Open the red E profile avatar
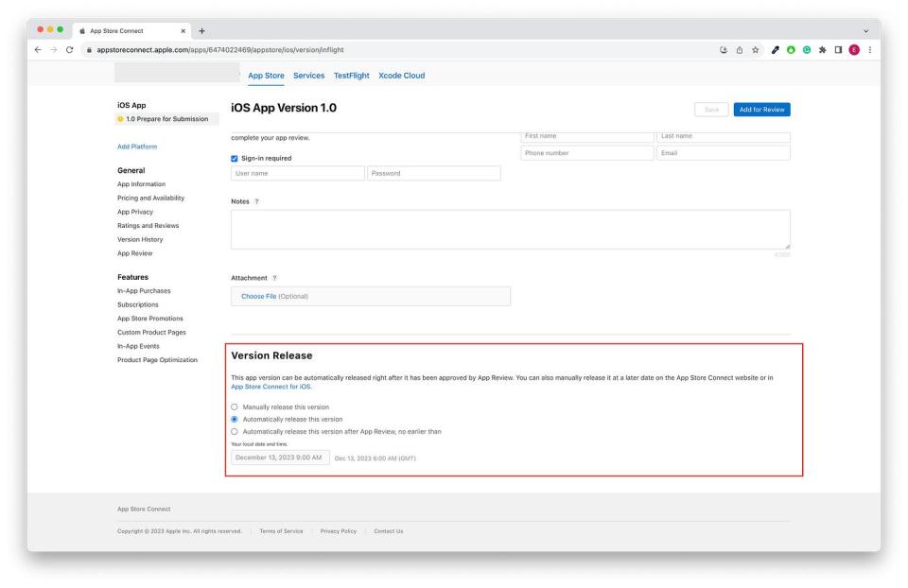Screen dimensions: 908x588 tap(854, 50)
